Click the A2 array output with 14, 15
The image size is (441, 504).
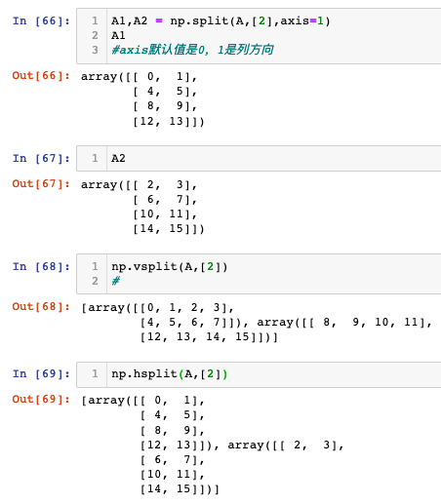tap(142, 207)
